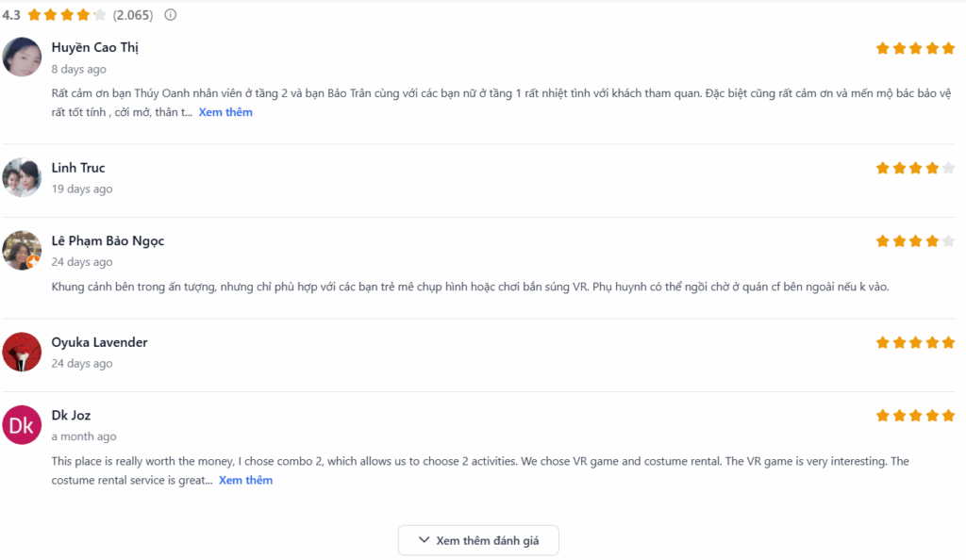Click the reviewer name Oyuka Lavender
Image resolution: width=966 pixels, height=560 pixels.
click(99, 342)
